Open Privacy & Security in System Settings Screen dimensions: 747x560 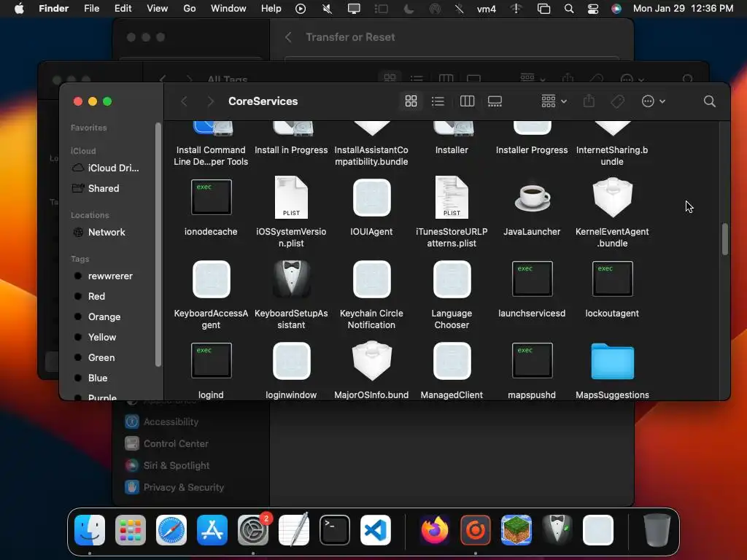(x=174, y=488)
